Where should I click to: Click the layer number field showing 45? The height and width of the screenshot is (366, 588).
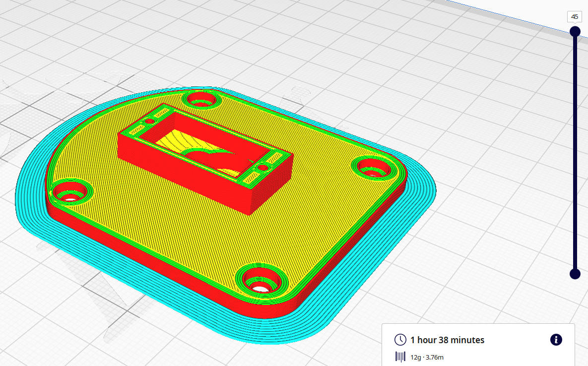click(575, 16)
